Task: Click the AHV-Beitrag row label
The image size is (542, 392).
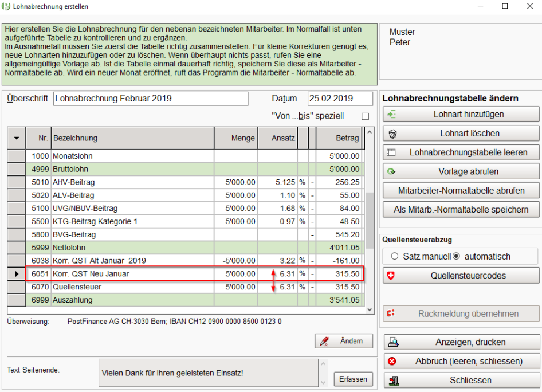Action: point(74,182)
